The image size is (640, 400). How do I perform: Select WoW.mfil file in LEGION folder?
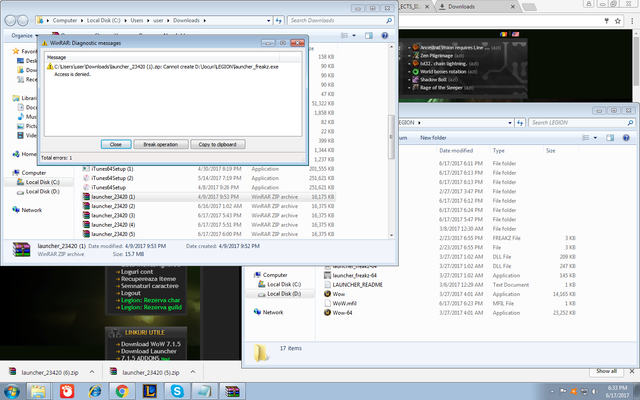coord(450,303)
